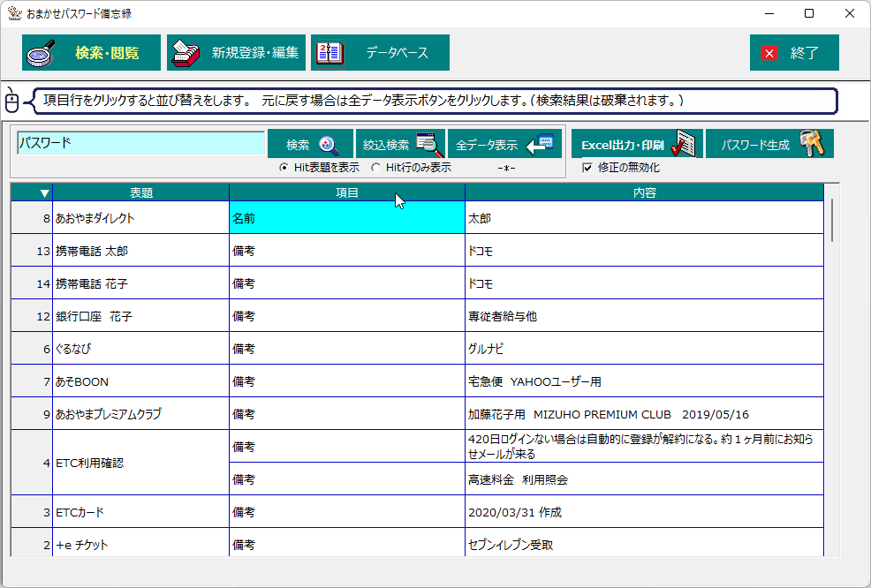This screenshot has width=871, height=588.
Task: Click the パスワード search input field
Action: pos(140,142)
